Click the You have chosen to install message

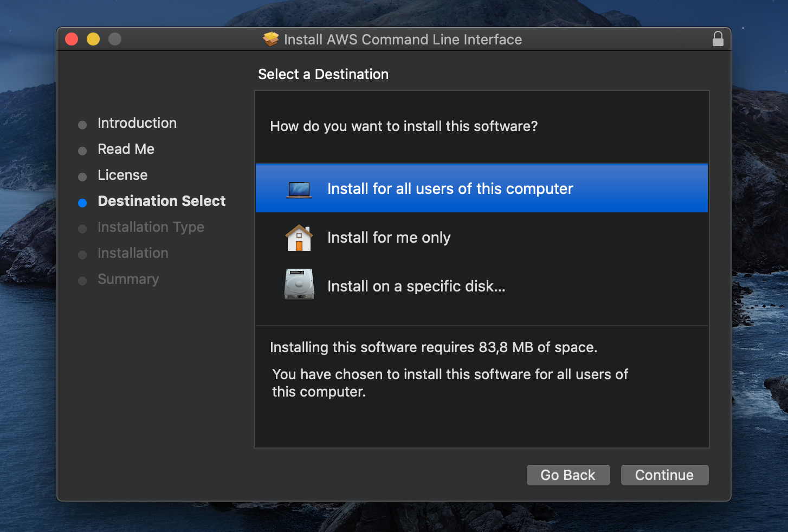pyautogui.click(x=450, y=383)
